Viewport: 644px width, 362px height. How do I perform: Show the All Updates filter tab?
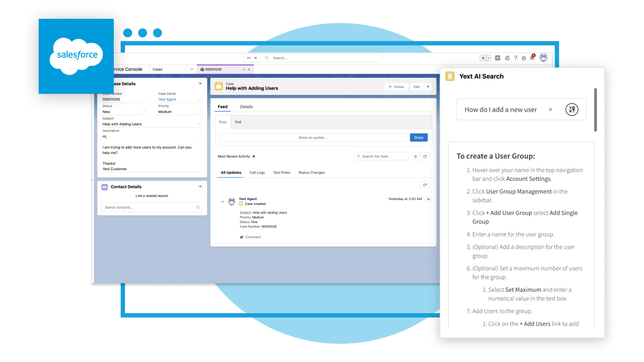click(x=231, y=173)
